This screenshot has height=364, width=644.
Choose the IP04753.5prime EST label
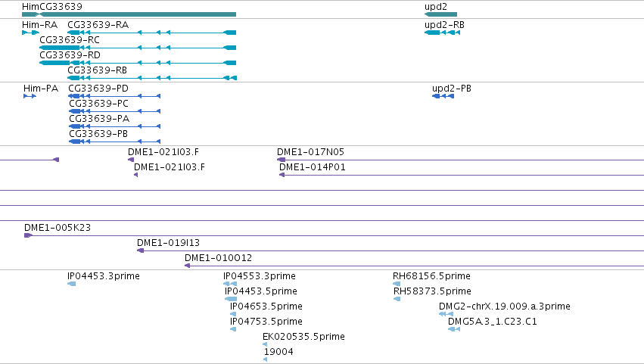(x=266, y=322)
